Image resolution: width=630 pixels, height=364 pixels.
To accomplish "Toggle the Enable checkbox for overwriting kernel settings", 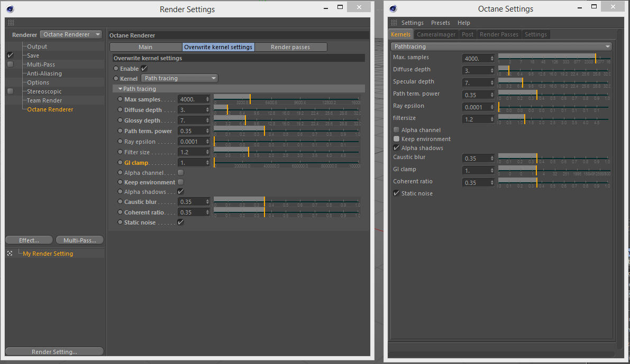I will click(144, 68).
